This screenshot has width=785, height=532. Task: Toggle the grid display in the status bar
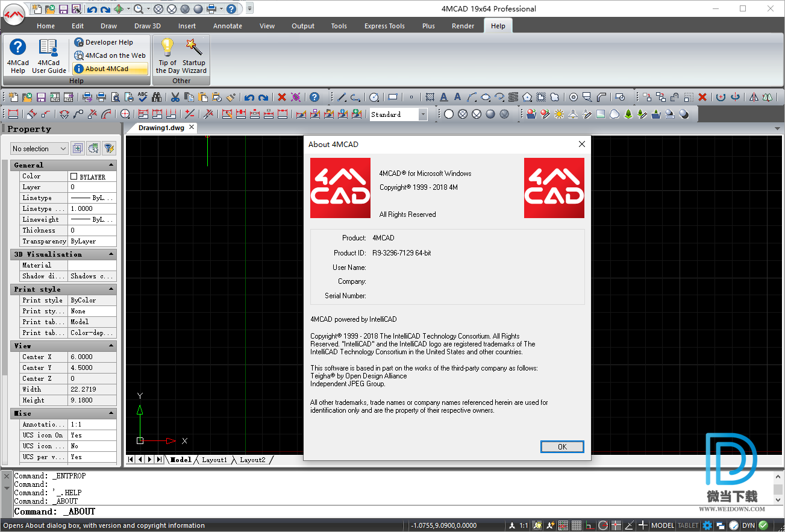(x=576, y=525)
